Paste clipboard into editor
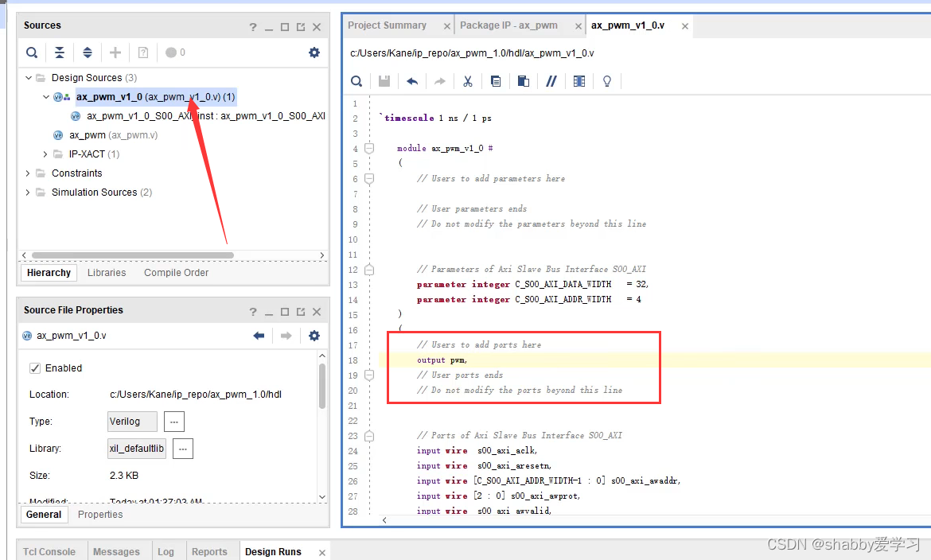 click(523, 81)
